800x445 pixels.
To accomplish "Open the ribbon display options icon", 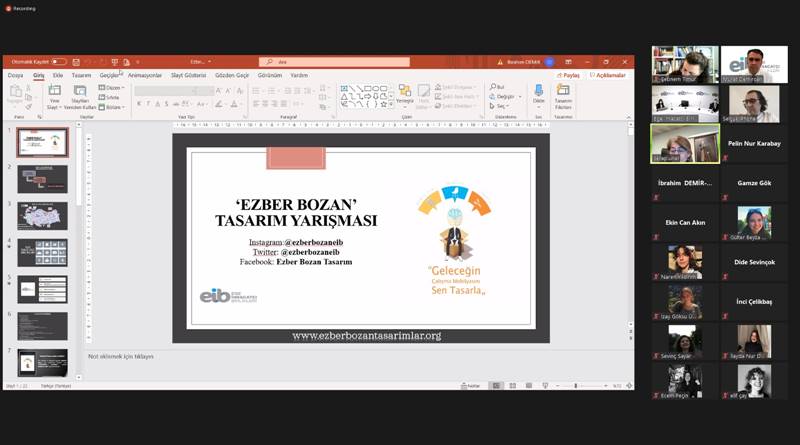I will [568, 62].
